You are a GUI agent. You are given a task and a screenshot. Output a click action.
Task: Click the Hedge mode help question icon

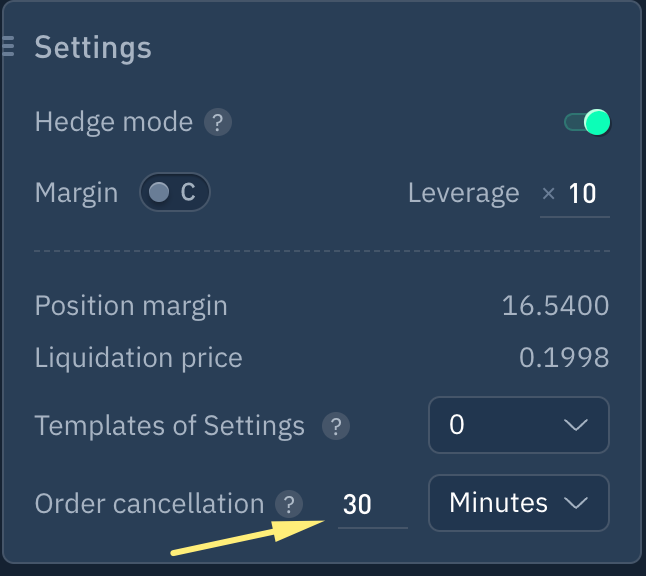click(x=218, y=123)
